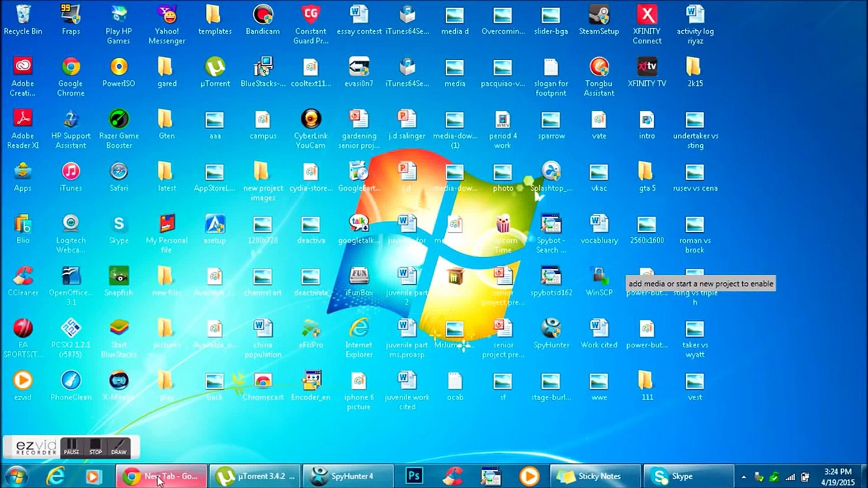
Task: Select the Logitech Webcam icon
Action: (71, 234)
